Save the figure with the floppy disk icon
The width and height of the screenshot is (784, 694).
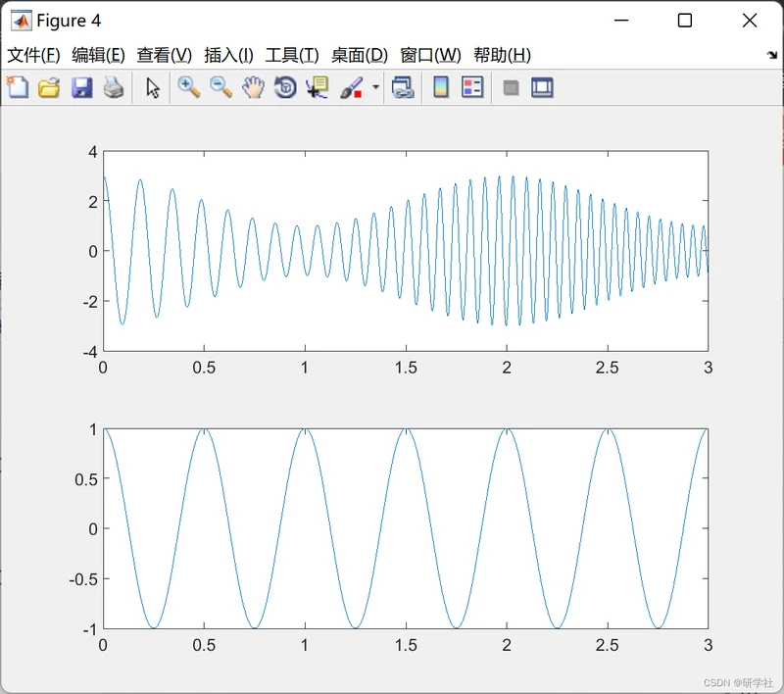[81, 87]
